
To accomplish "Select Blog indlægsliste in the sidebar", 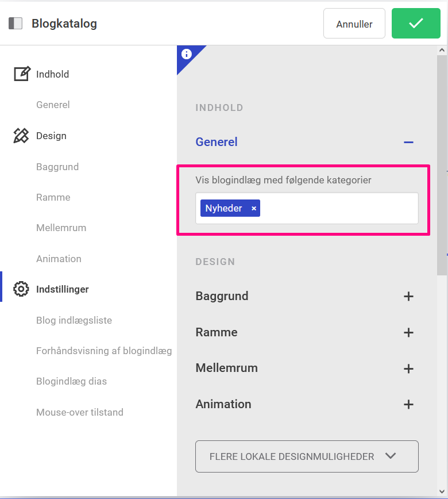I will pyautogui.click(x=74, y=320).
